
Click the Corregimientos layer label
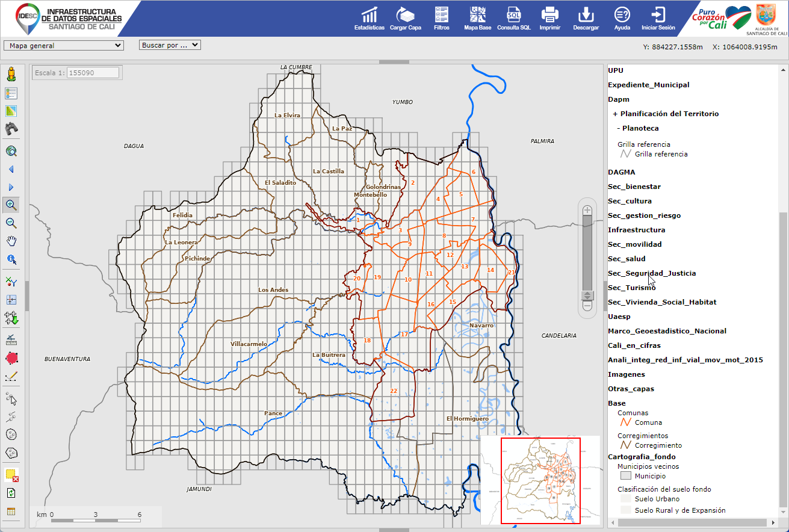[643, 436]
